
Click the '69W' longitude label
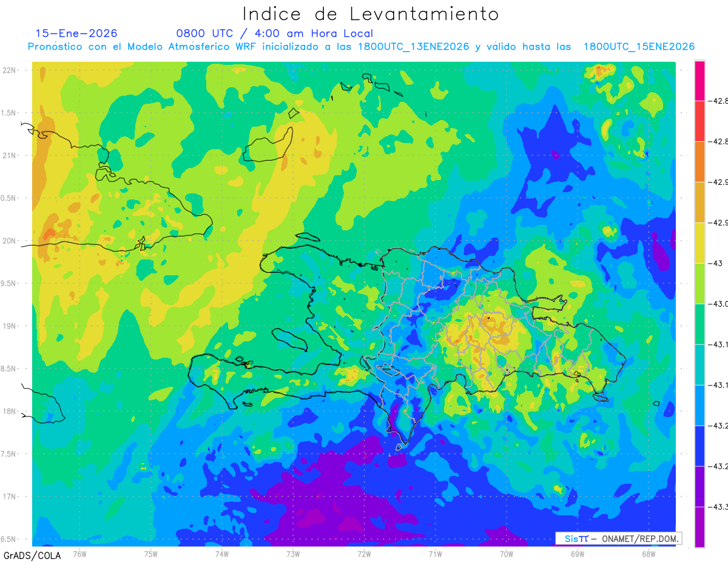(578, 554)
